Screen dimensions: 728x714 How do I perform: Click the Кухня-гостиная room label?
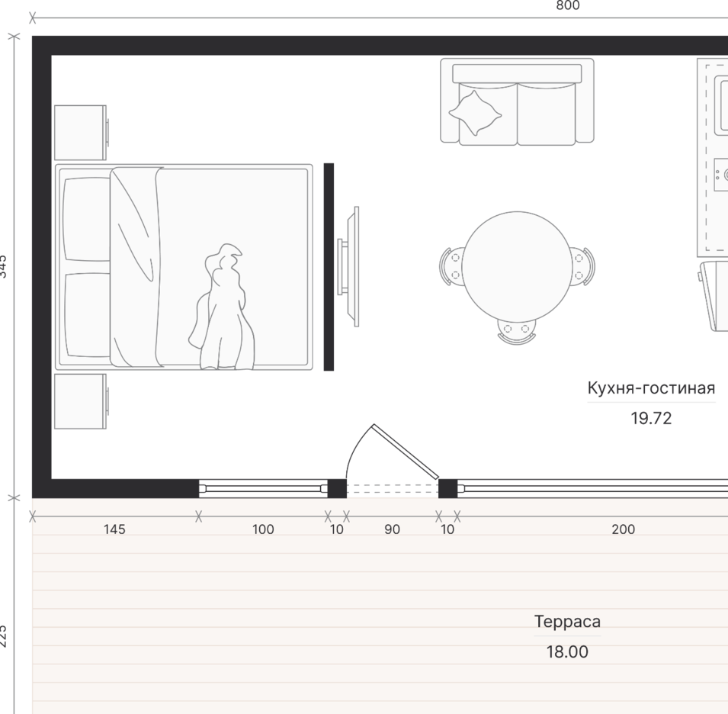pyautogui.click(x=651, y=388)
